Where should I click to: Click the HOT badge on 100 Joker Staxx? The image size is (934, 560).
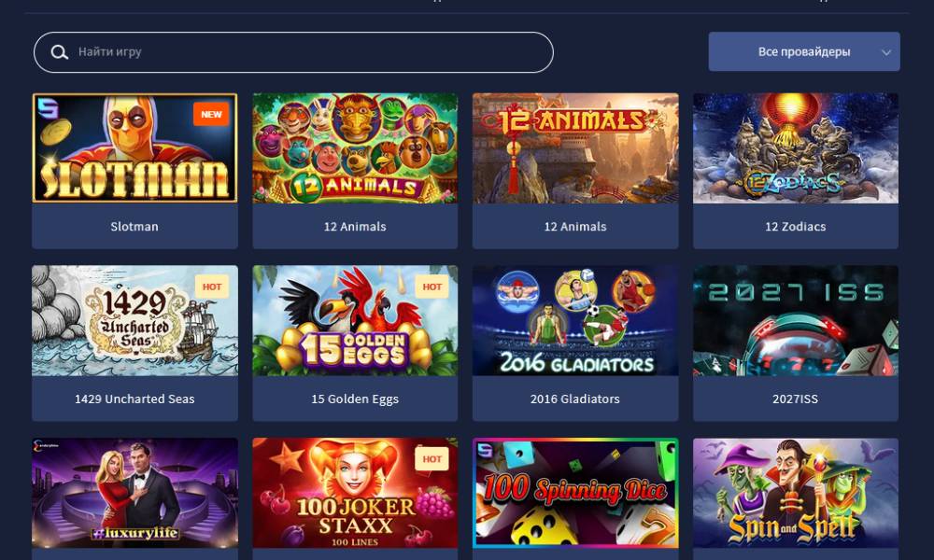tap(432, 459)
